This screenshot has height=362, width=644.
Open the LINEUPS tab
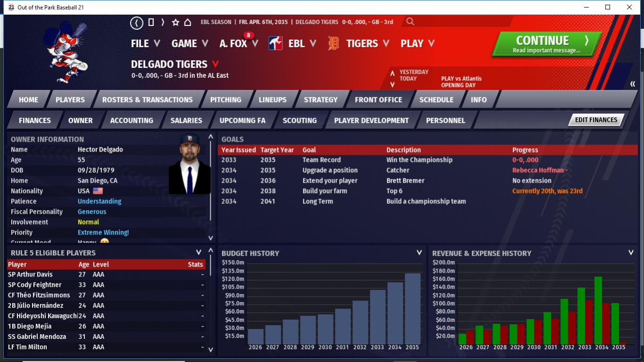click(x=273, y=100)
